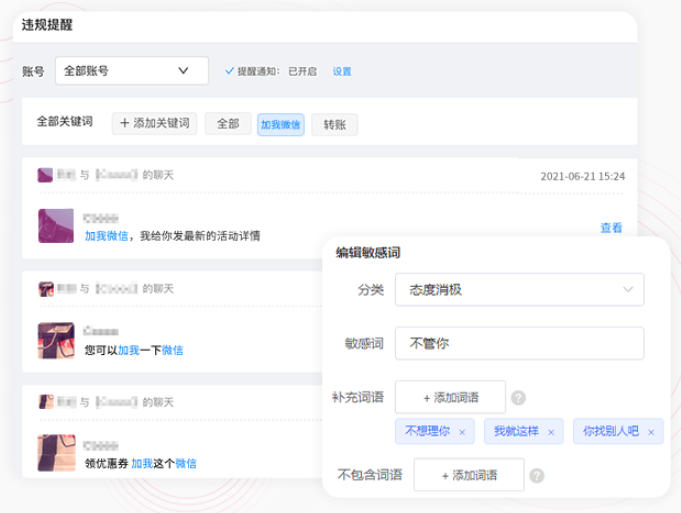Viewport: 681px width, 513px height.
Task: Select the 转账 keyword filter
Action: [x=334, y=125]
